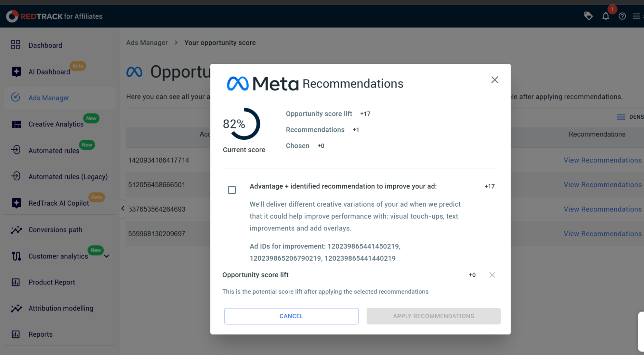View Recommendations for account 1420934186417714
Screen dimensions: 644x355
[x=602, y=160]
